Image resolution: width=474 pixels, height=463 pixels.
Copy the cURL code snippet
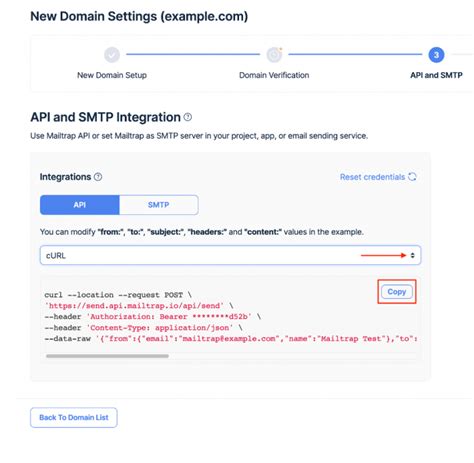[x=397, y=292]
